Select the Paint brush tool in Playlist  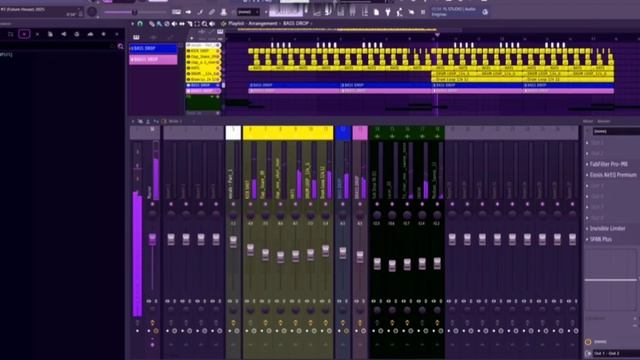click(159, 24)
